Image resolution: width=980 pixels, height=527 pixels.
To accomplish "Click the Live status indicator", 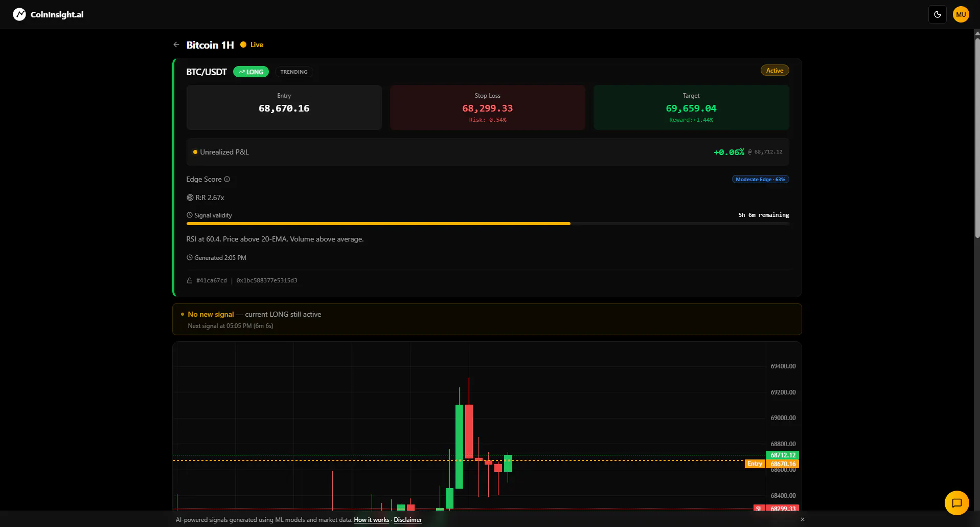I will 252,45.
